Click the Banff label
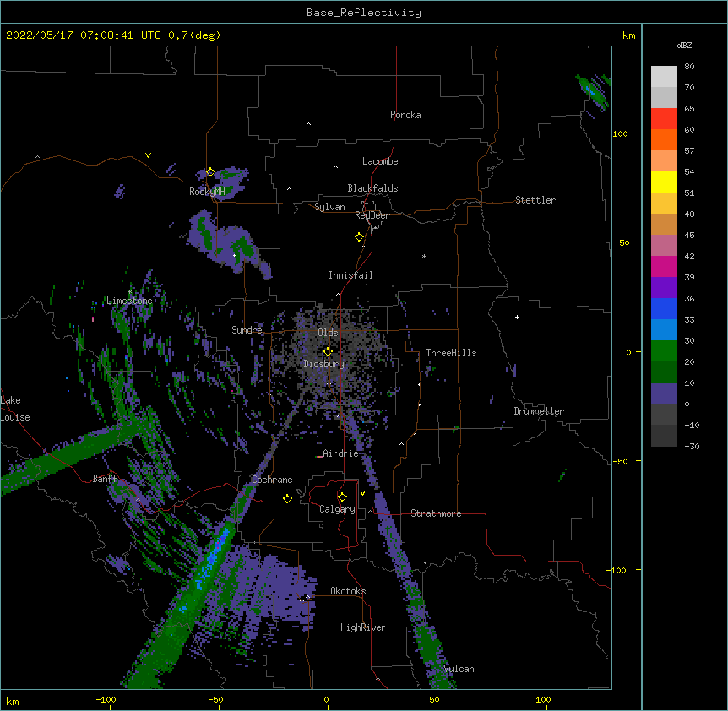The height and width of the screenshot is (711, 728). (105, 479)
